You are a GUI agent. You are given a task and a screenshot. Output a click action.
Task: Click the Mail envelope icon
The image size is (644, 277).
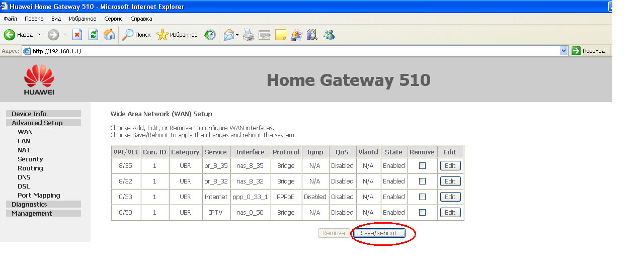229,35
